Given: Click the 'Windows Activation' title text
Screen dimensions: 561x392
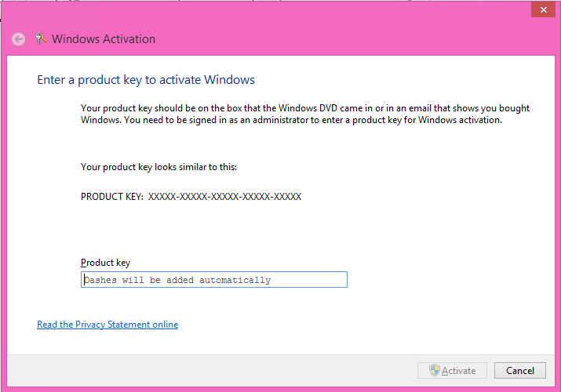Looking at the screenshot, I should click(x=104, y=39).
